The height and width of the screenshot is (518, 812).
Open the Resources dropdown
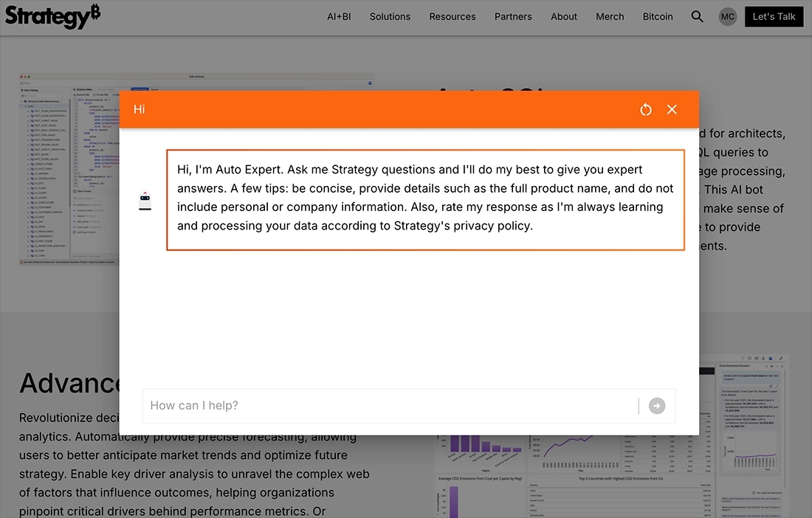click(x=452, y=16)
